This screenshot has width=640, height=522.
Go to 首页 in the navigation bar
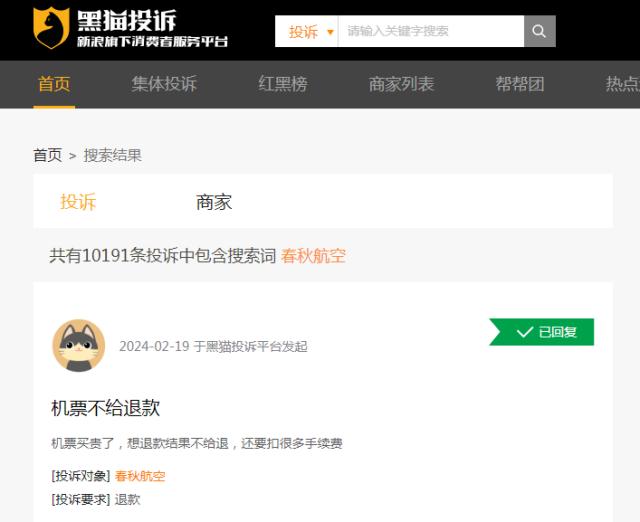click(x=54, y=84)
